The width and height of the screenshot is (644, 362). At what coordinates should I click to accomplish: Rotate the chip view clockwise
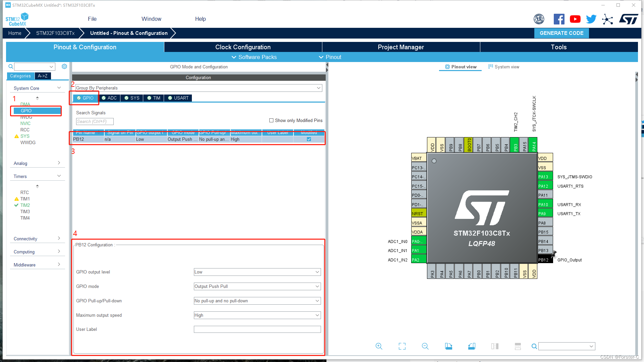(448, 346)
